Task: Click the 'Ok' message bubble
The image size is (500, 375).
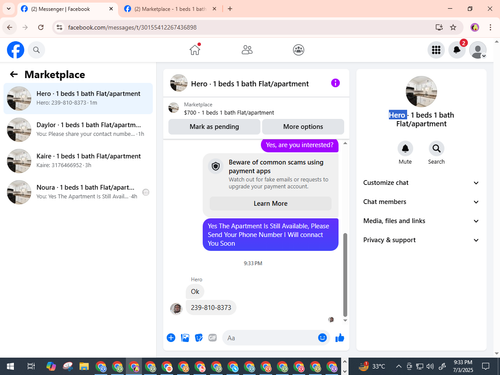Action: pos(195,291)
